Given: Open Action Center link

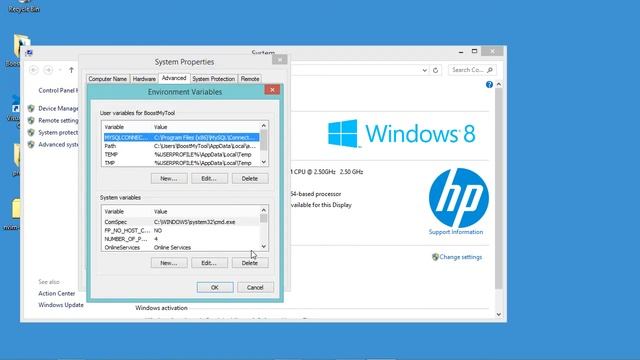Looking at the screenshot, I should [57, 293].
